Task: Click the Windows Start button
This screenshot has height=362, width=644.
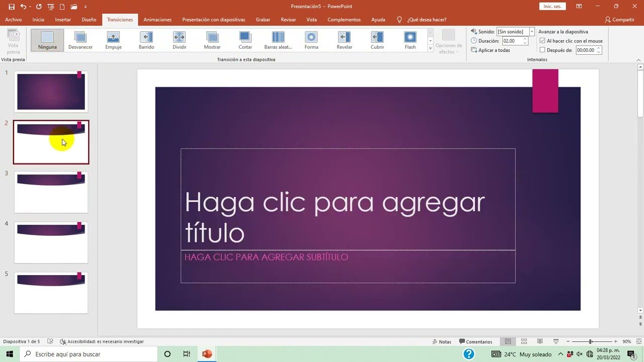Action: 9,354
